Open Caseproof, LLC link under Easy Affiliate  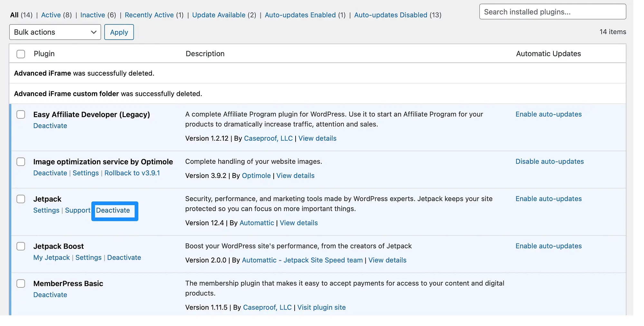point(268,138)
